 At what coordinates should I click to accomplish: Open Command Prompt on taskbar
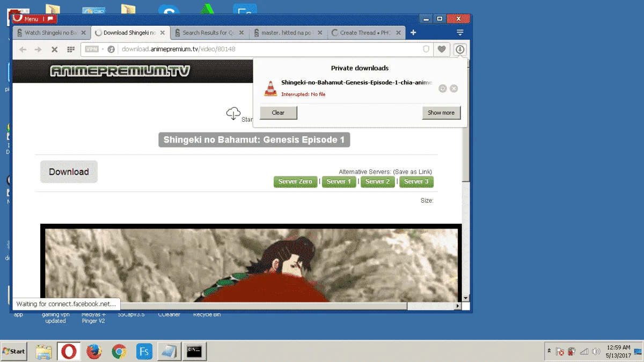pos(194,352)
